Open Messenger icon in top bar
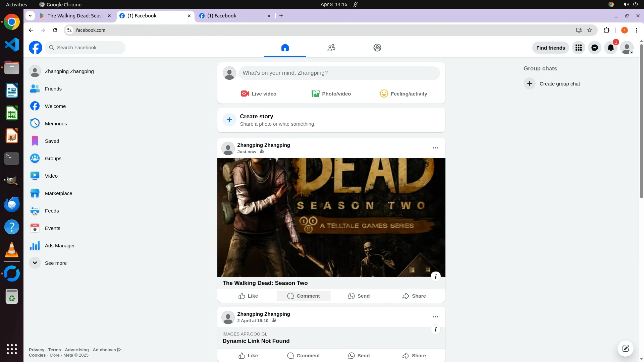Image resolution: width=644 pixels, height=362 pixels. pos(594,48)
